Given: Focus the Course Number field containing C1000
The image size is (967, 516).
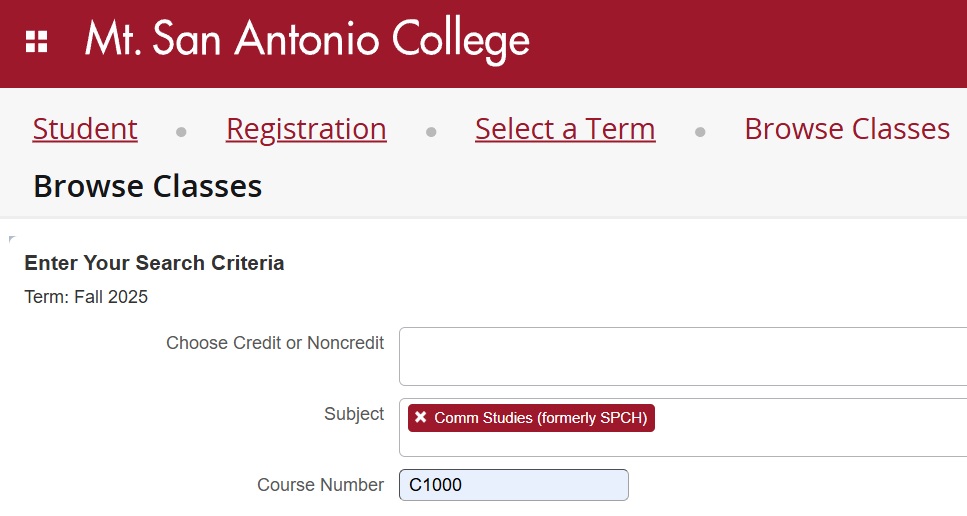Looking at the screenshot, I should pos(514,485).
